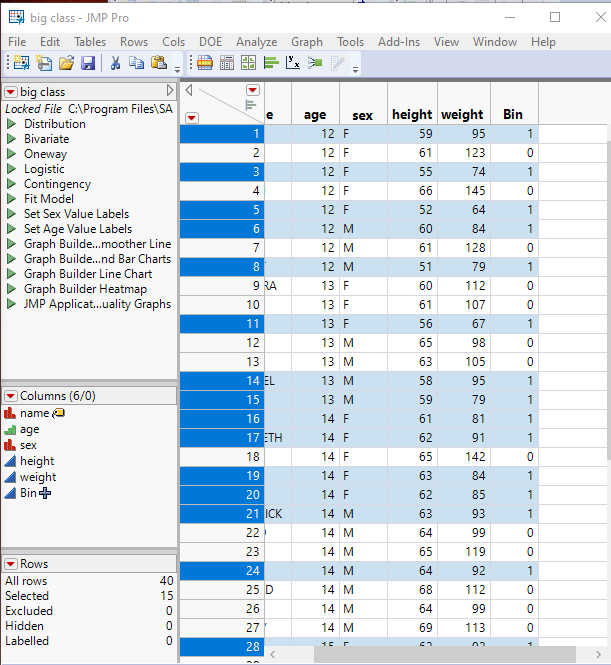Open the big class red triangle menu
Viewport: 611px width, 665px height.
11,92
